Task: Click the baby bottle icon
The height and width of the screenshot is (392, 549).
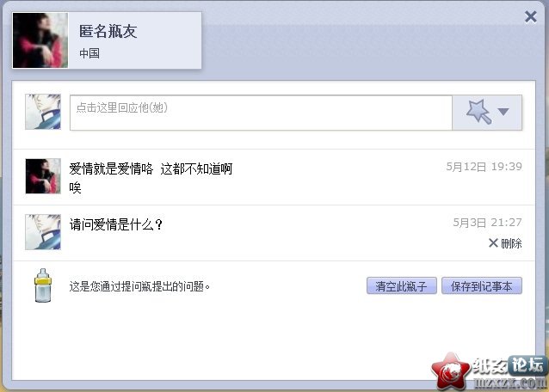Action: [43, 285]
